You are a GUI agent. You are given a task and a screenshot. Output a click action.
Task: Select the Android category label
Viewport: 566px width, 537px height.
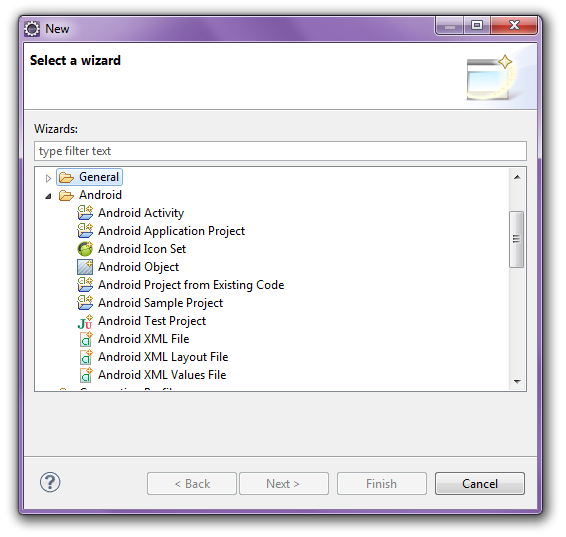(x=100, y=195)
